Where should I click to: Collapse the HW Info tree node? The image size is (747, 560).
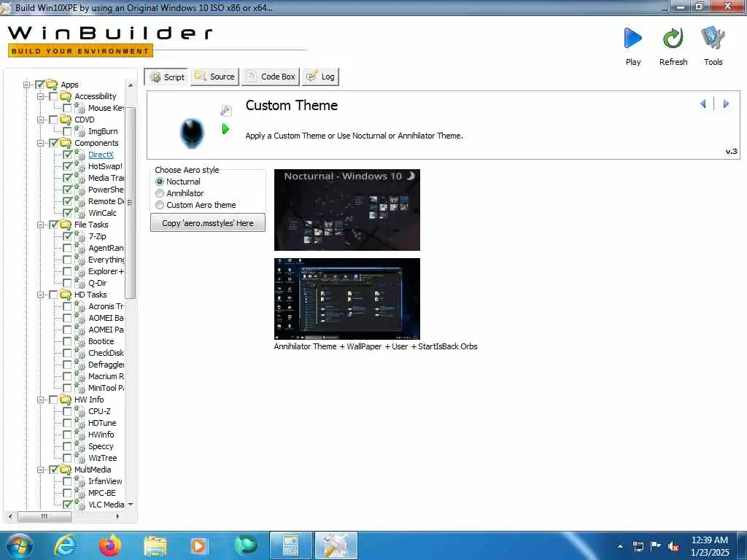(x=41, y=400)
